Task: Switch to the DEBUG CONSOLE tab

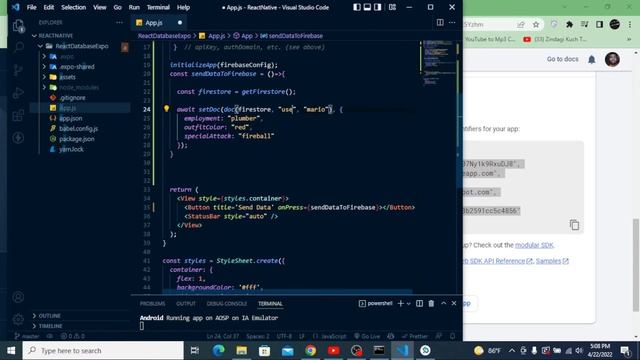Action: point(227,304)
